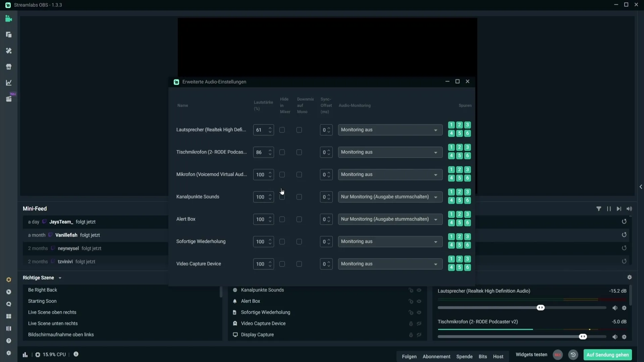Click Sync-Offset input field for Alert Box

pyautogui.click(x=325, y=220)
